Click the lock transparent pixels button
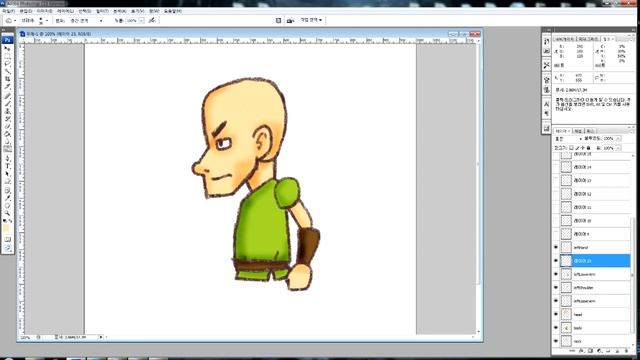 (571, 148)
